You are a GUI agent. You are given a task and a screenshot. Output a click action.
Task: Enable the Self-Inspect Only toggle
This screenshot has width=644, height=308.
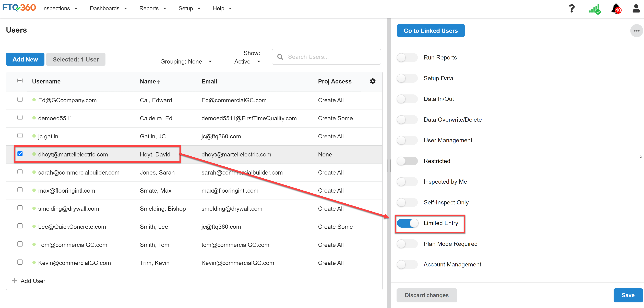pyautogui.click(x=407, y=202)
